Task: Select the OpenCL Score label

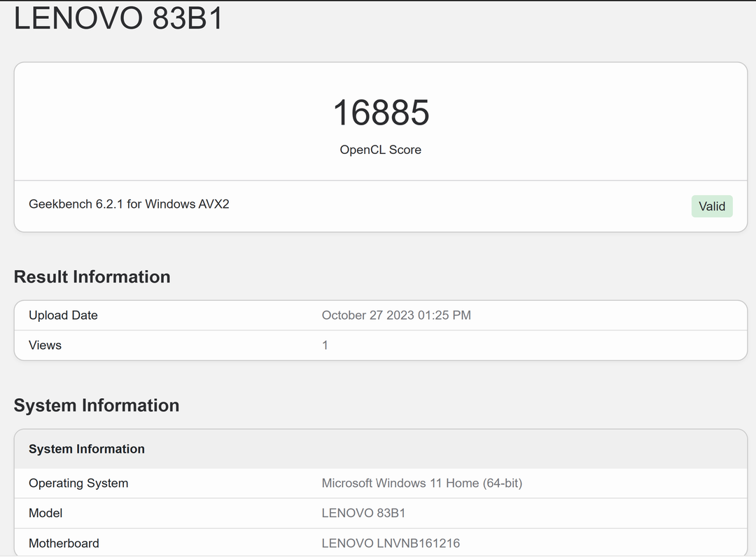Action: (x=380, y=150)
